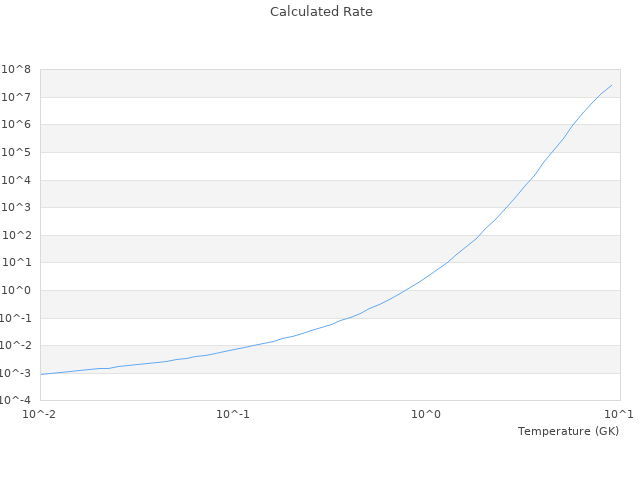Select the 10^1 label on the y-axis

point(17,263)
